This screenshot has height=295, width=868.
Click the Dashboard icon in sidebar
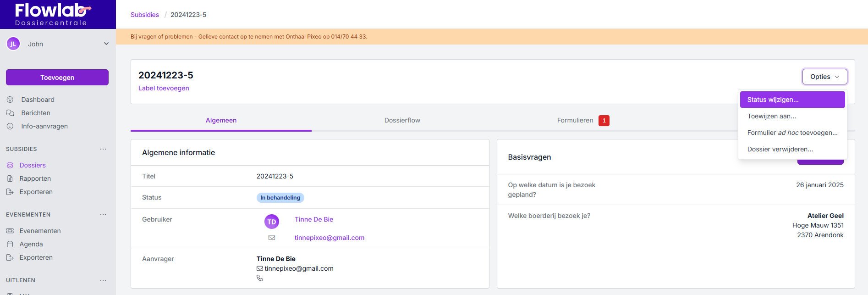click(x=10, y=100)
